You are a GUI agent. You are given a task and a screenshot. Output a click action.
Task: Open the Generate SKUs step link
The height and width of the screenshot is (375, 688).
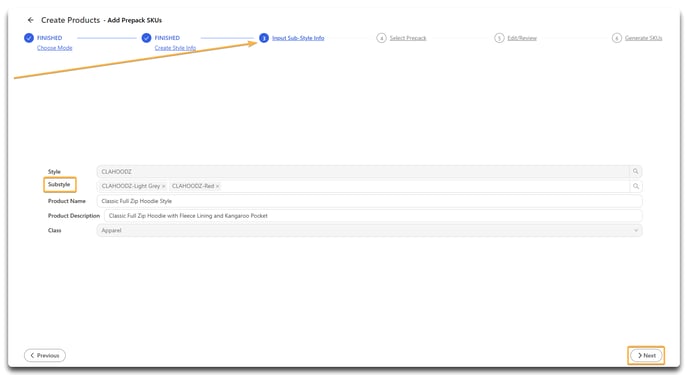[643, 38]
